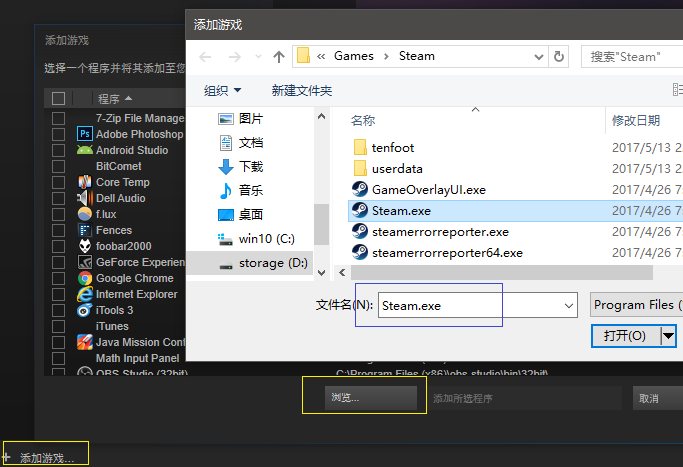
Task: Check the BitComet checkbox
Action: click(58, 166)
